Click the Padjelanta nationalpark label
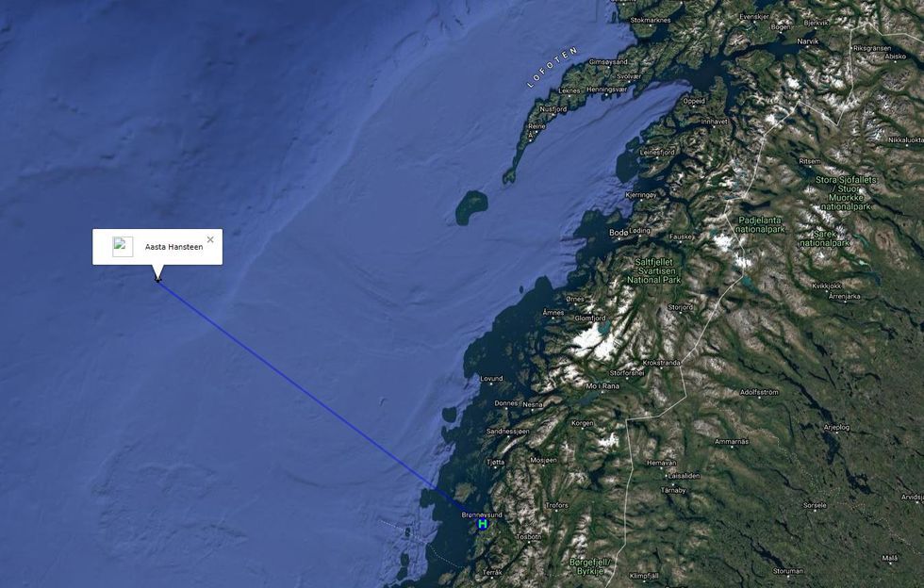The width and height of the screenshot is (924, 588). 760,224
